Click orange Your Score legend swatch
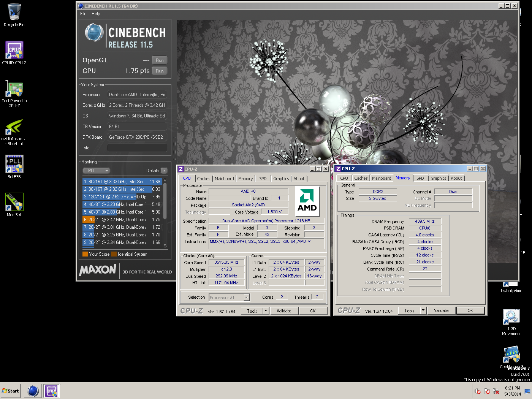Image resolution: width=532 pixels, height=399 pixels. [x=85, y=254]
